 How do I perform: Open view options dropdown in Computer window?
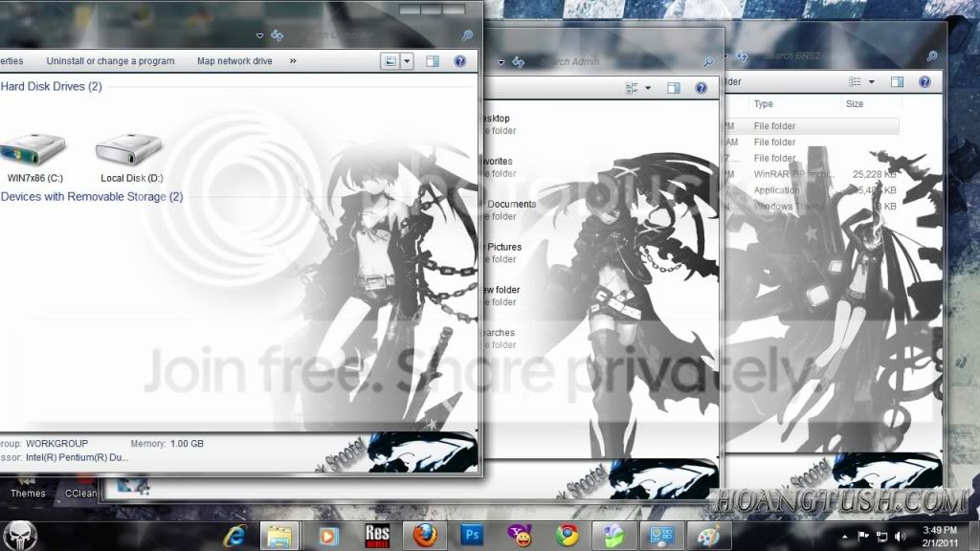tap(407, 61)
